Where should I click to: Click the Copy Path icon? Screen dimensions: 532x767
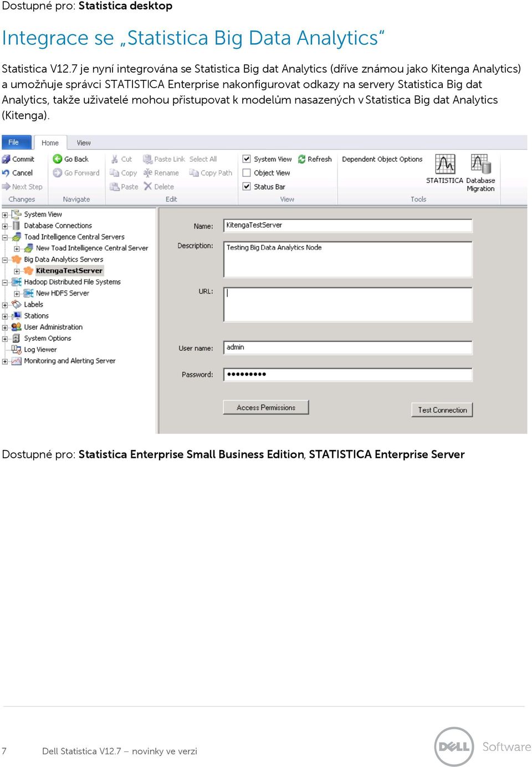[194, 173]
